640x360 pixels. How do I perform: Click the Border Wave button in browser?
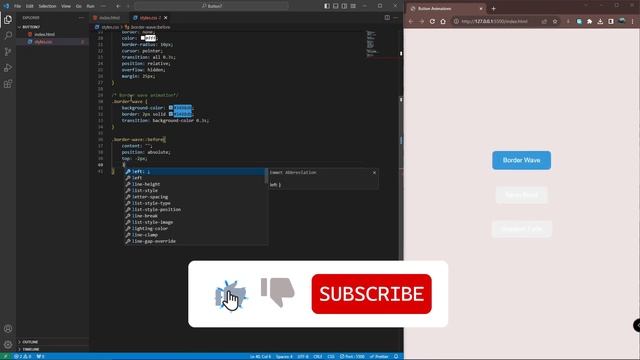[522, 160]
